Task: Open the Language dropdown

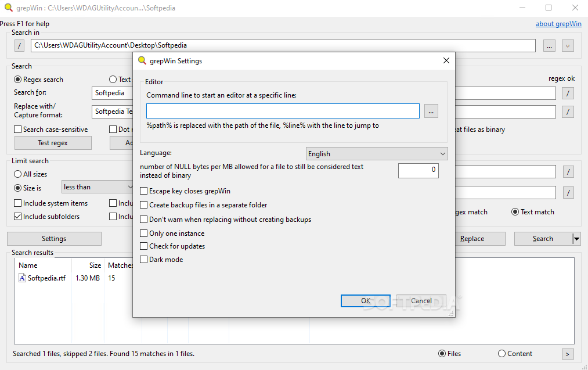Action: [x=377, y=154]
